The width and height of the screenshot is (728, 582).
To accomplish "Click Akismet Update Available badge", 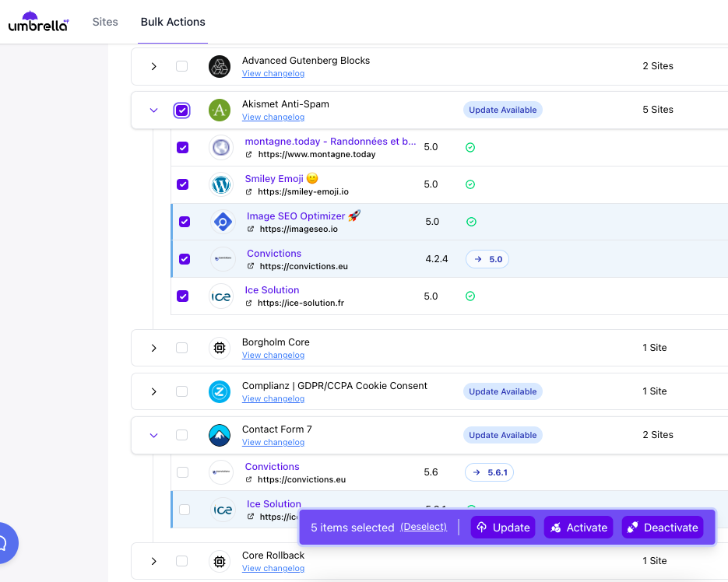I will (503, 110).
